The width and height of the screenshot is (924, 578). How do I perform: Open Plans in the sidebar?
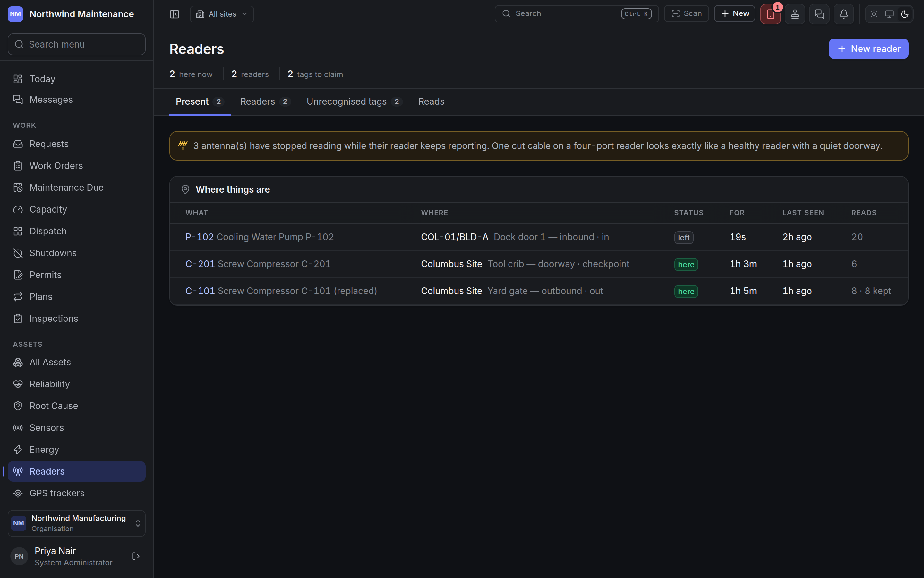click(77, 297)
